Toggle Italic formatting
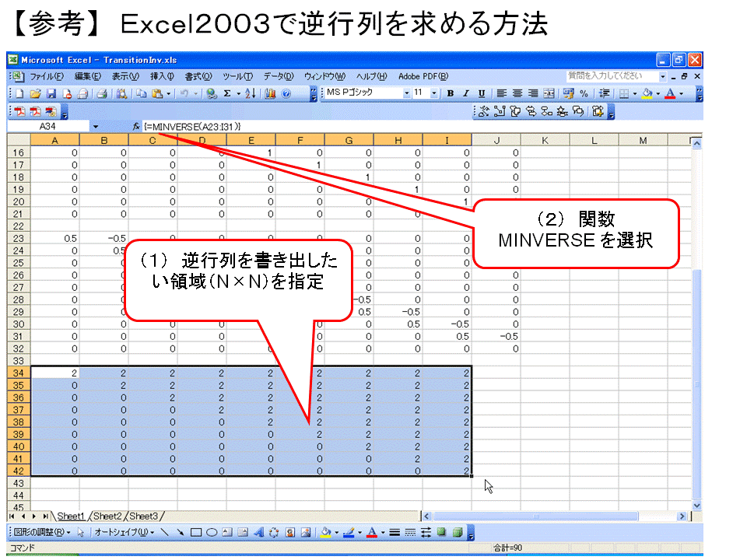This screenshot has width=747, height=560. tap(466, 93)
